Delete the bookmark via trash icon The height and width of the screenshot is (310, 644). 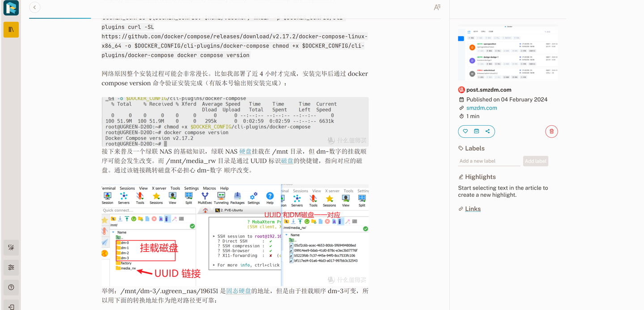click(x=551, y=131)
